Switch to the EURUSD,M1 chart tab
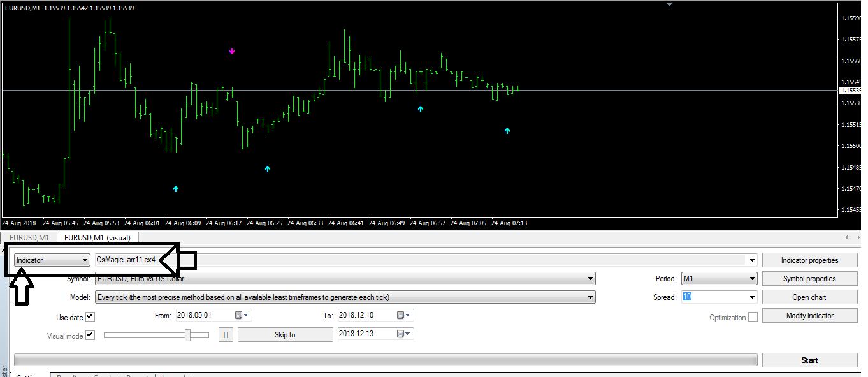 coord(29,238)
